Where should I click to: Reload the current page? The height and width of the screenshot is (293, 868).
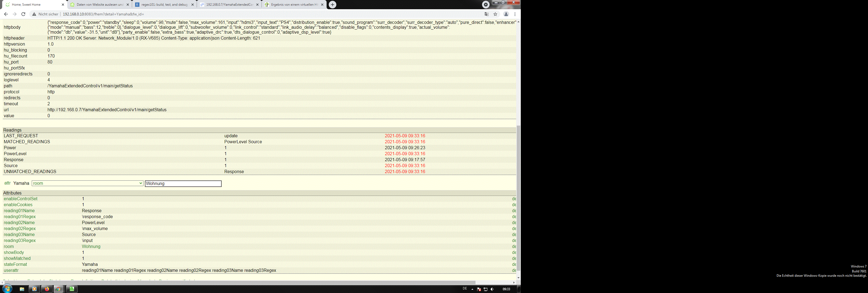click(x=23, y=14)
